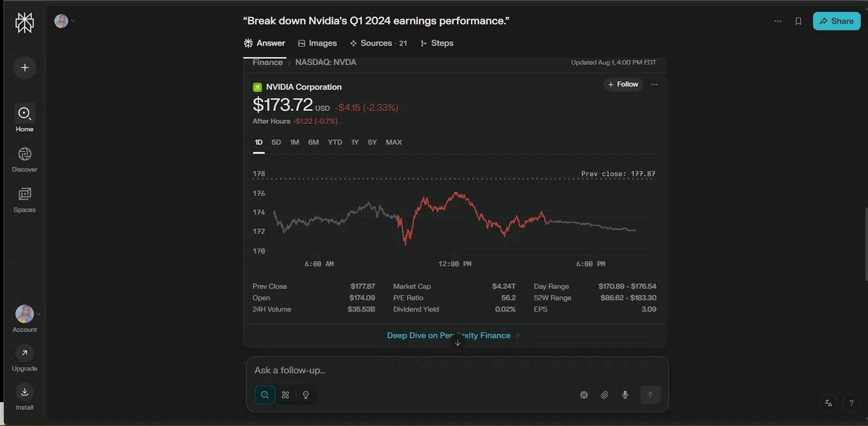The height and width of the screenshot is (426, 868).
Task: Follow NVIDIA Corporation stock
Action: click(x=623, y=85)
